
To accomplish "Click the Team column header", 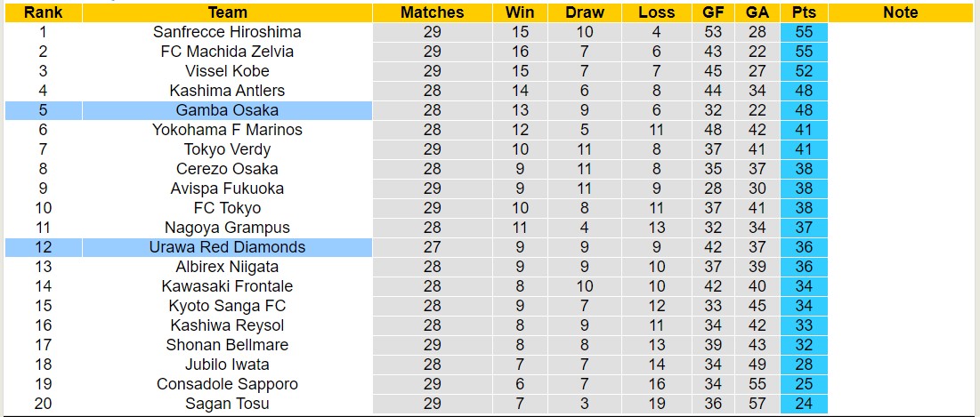I will click(x=227, y=12).
